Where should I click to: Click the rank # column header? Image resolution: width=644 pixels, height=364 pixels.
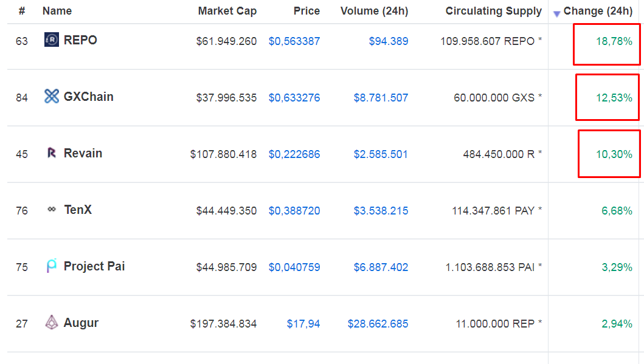point(22,11)
